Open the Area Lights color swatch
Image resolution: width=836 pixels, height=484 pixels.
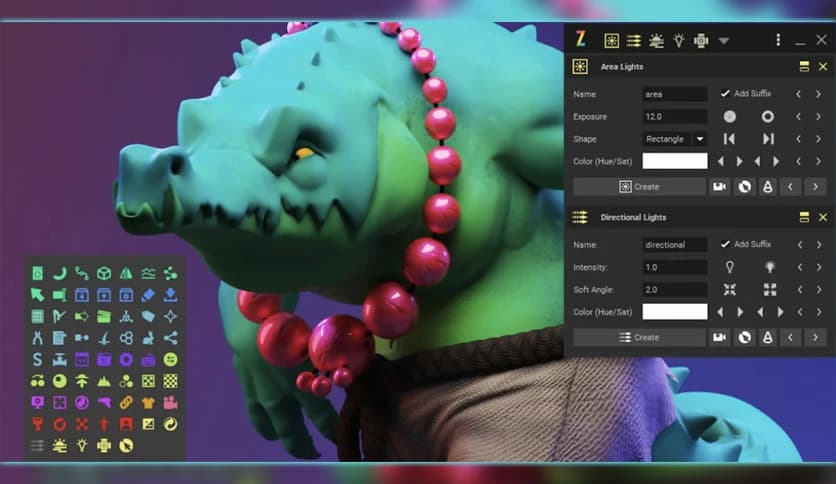[x=675, y=161]
